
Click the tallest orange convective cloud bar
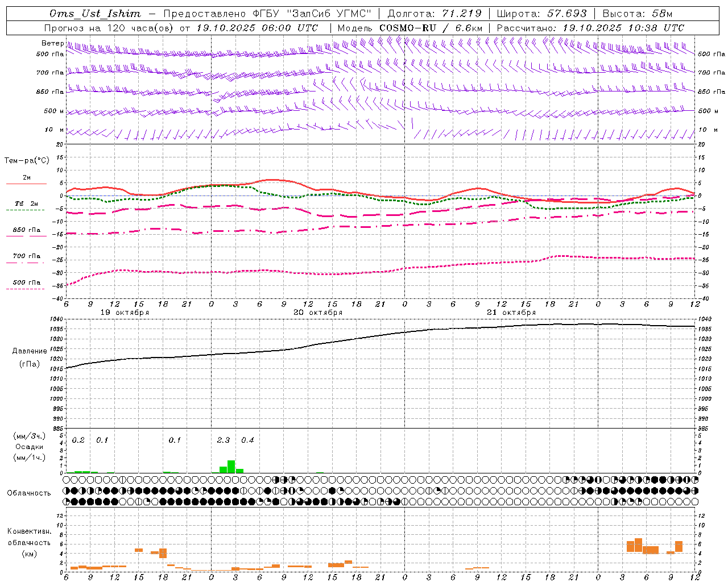(638, 545)
